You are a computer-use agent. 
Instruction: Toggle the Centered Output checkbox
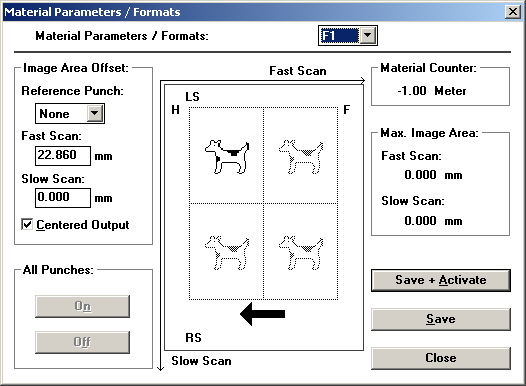[x=27, y=224]
